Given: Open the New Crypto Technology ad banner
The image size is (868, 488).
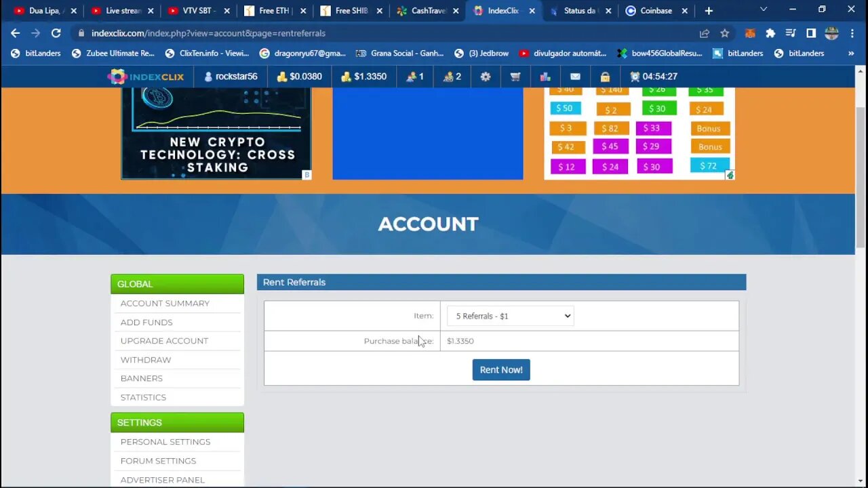Looking at the screenshot, I should click(216, 133).
